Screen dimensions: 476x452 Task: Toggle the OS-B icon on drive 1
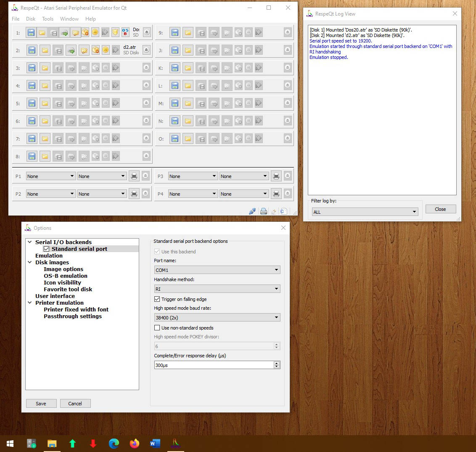[125, 32]
